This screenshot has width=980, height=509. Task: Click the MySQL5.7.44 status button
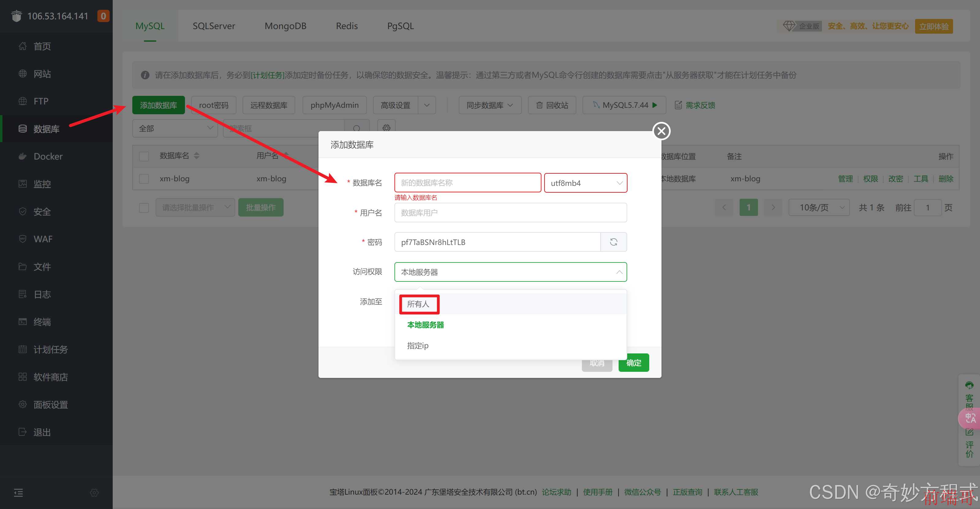tap(624, 105)
